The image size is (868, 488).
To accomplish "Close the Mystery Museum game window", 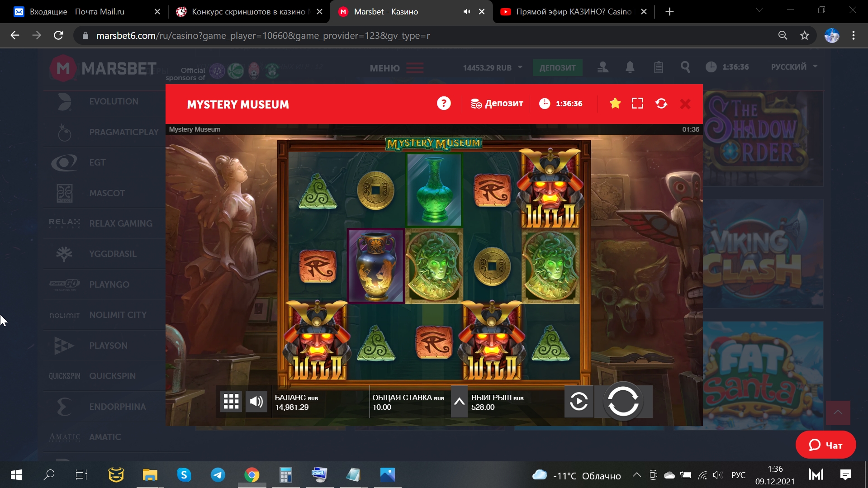I will 685,104.
